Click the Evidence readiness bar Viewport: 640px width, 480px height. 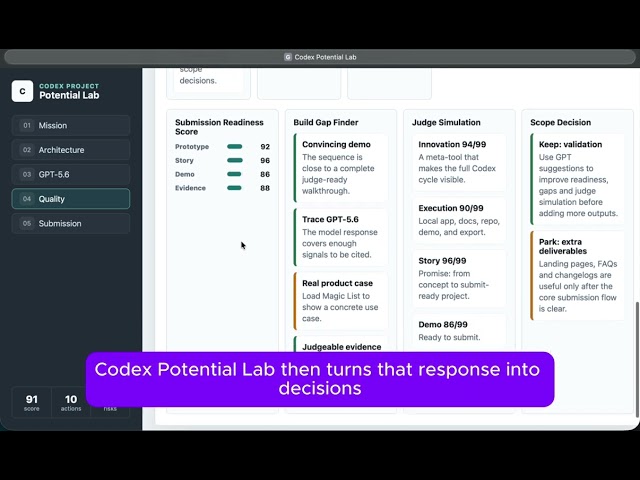pos(234,188)
